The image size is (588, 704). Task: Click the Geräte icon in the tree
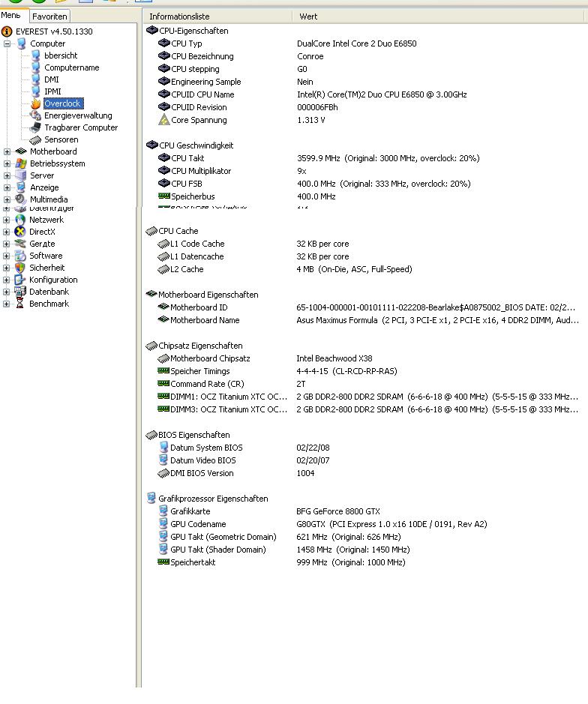20,244
